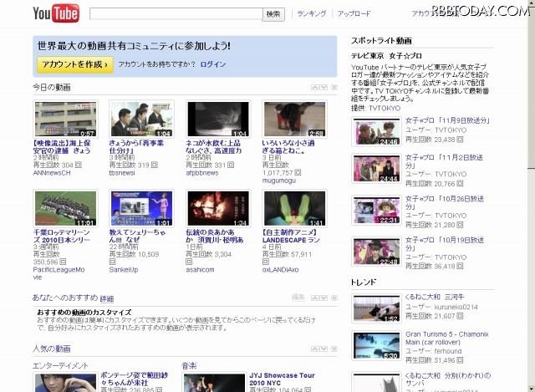
Task: Play the ネコが水飲む video thumbnail
Action: click(x=217, y=120)
